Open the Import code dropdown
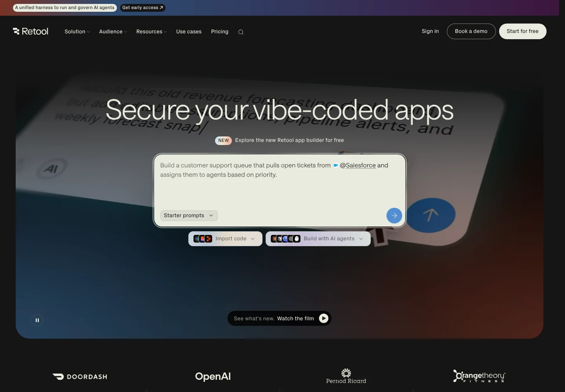Image resolution: width=565 pixels, height=392 pixels. [225, 239]
